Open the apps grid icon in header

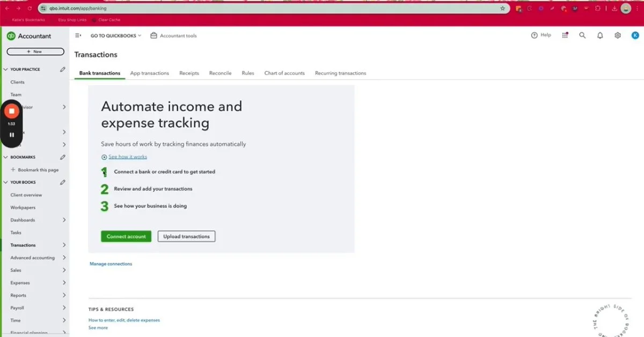(565, 35)
